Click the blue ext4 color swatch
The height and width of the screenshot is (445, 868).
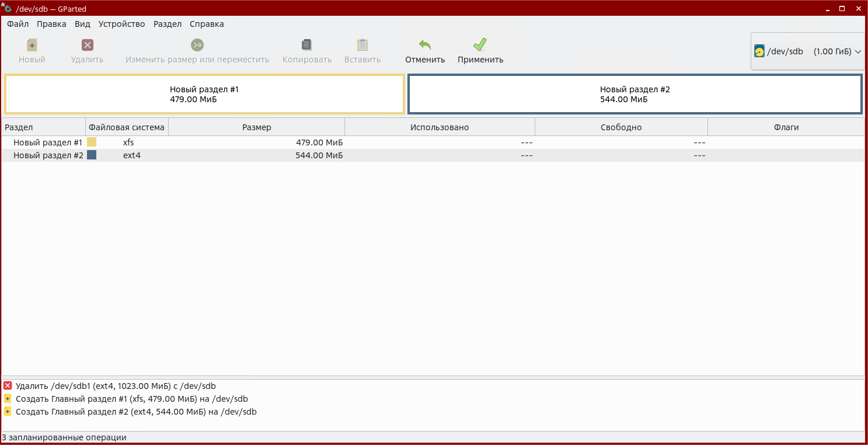pyautogui.click(x=92, y=155)
